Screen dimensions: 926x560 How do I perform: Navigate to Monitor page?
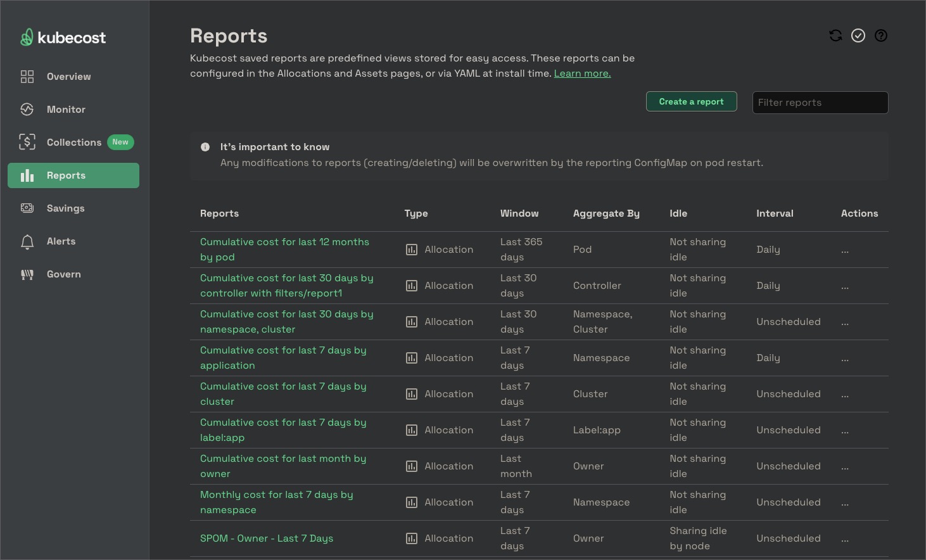point(73,110)
